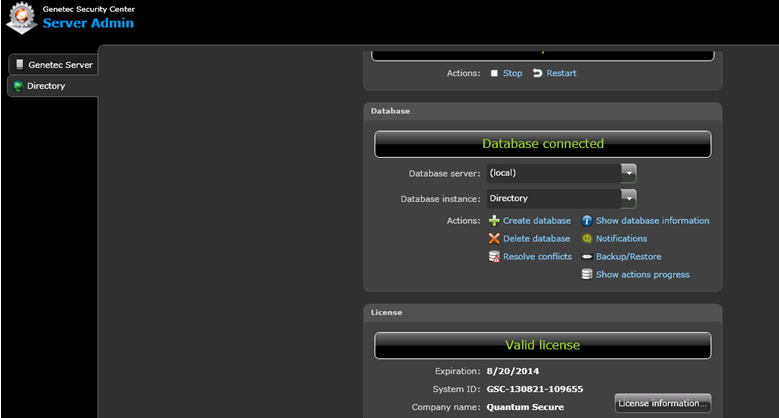Click the Show database information icon
The height and width of the screenshot is (418, 779).
(587, 221)
